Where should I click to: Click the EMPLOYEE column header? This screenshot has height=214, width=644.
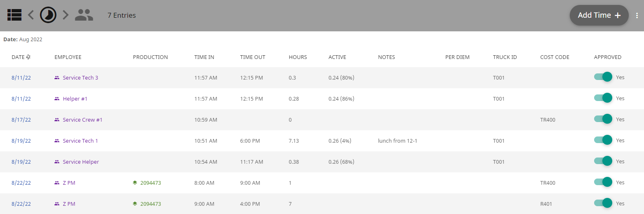pyautogui.click(x=68, y=57)
